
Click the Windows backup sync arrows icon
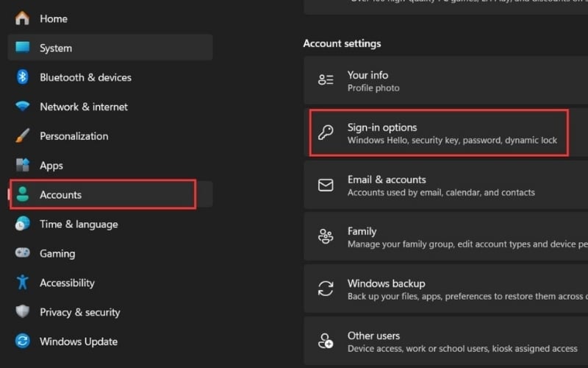326,289
